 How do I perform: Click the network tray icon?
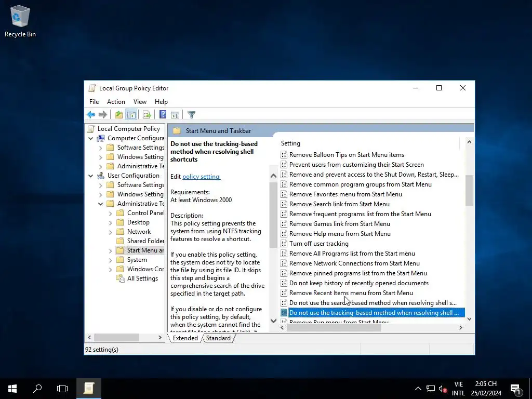431,389
